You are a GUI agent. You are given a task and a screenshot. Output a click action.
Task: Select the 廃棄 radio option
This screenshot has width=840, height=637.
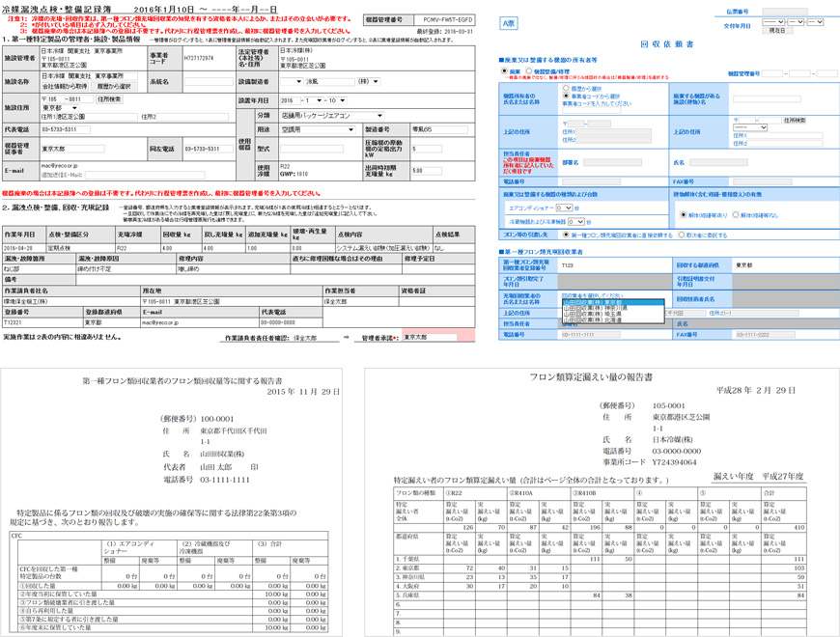click(504, 70)
